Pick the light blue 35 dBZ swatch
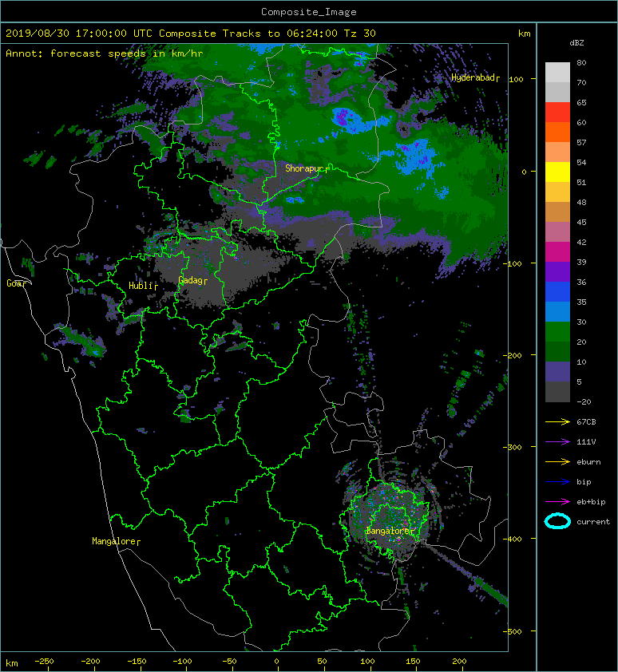 [x=557, y=311]
